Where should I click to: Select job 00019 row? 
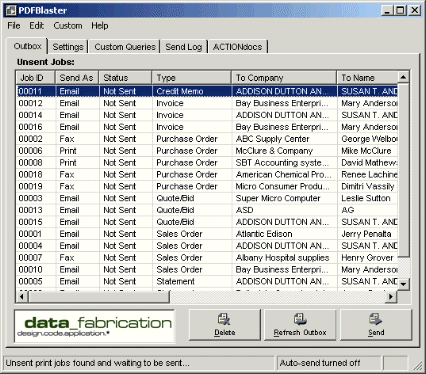click(207, 186)
